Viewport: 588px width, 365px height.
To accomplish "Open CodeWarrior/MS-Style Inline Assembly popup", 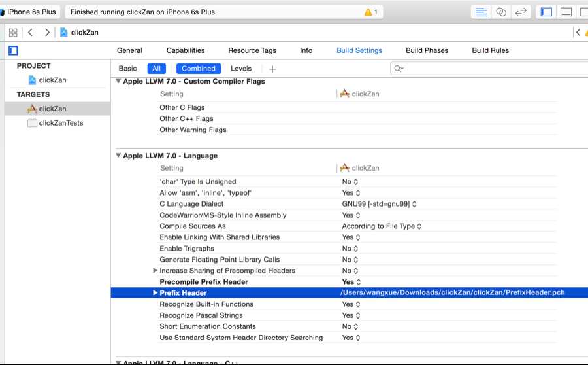I will (351, 215).
